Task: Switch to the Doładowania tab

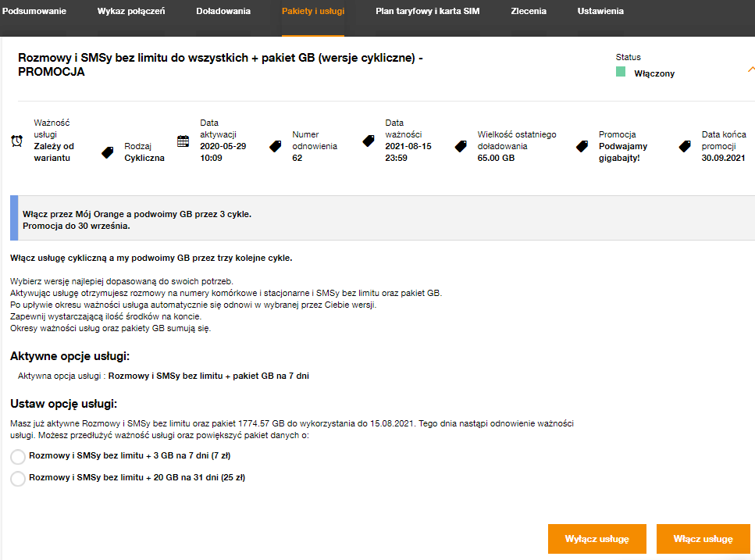Action: click(x=223, y=12)
